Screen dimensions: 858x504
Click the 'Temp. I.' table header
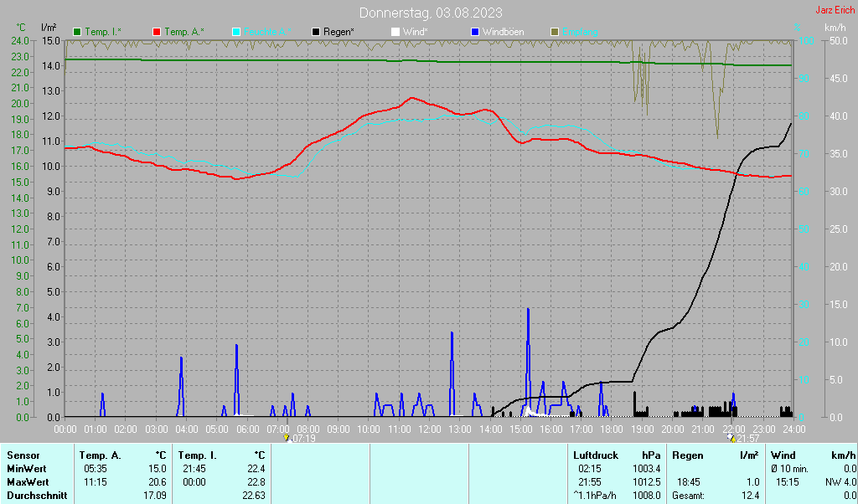click(198, 455)
